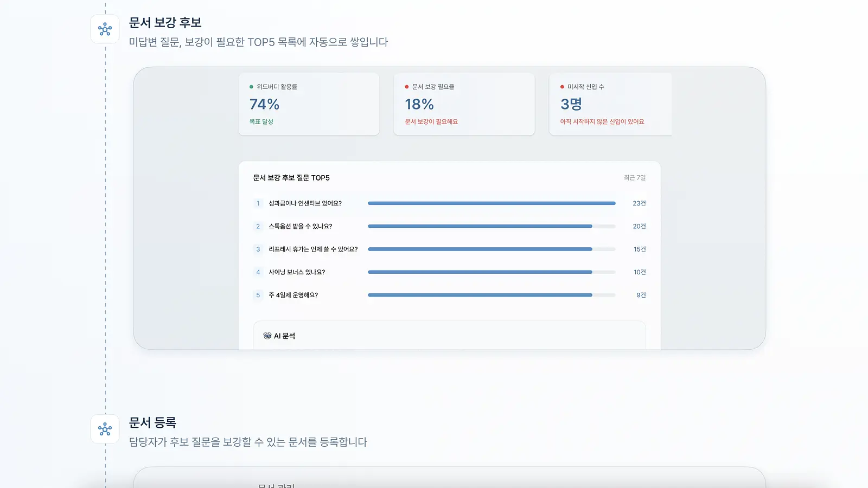Screen dimensions: 868x488
Task: Click the red dot on 미시작 신입 수 card
Action: 562,87
